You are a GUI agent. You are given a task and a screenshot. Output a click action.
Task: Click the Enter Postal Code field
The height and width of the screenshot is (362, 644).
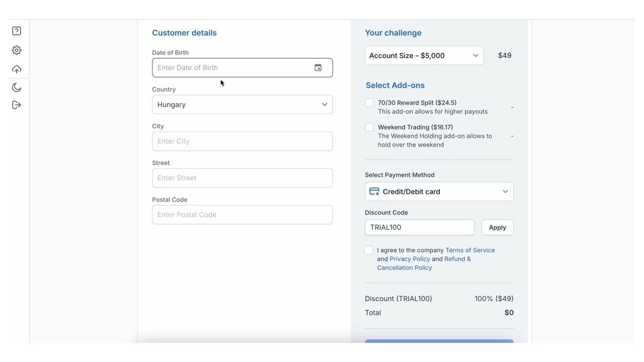[243, 215]
